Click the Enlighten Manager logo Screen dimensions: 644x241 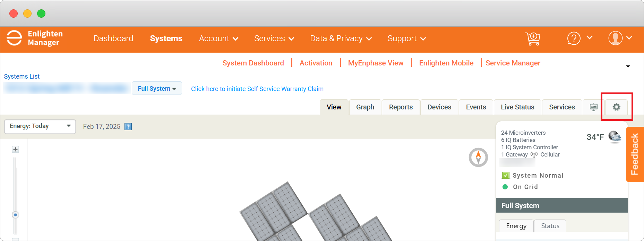coord(35,38)
